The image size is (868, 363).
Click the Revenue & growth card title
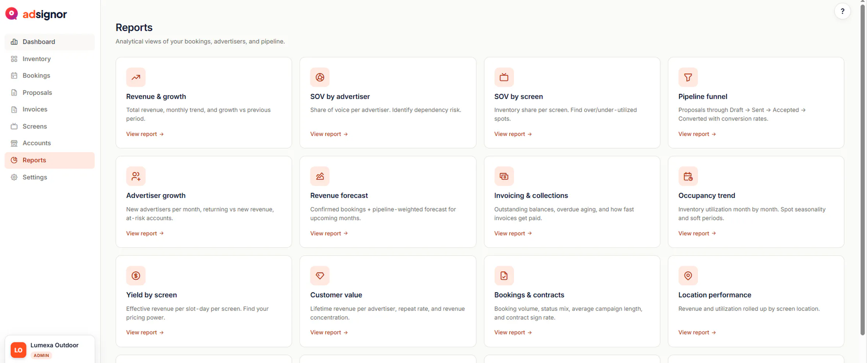[156, 96]
